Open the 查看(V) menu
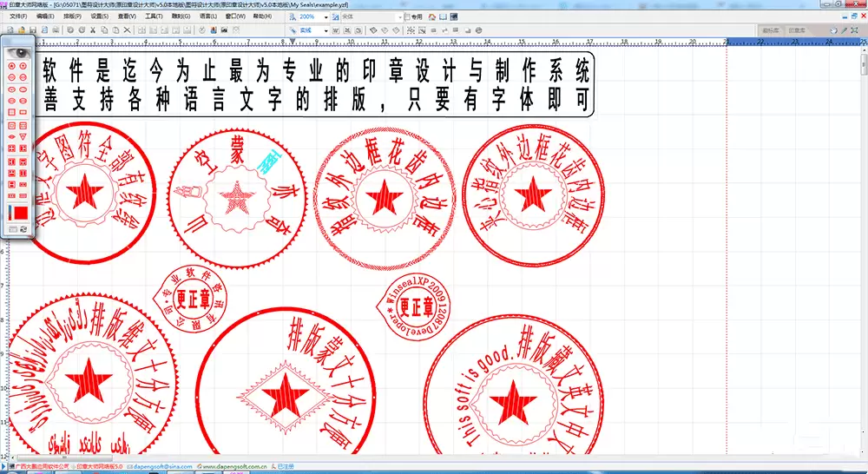Viewport: 868px width, 474px height. click(x=127, y=16)
